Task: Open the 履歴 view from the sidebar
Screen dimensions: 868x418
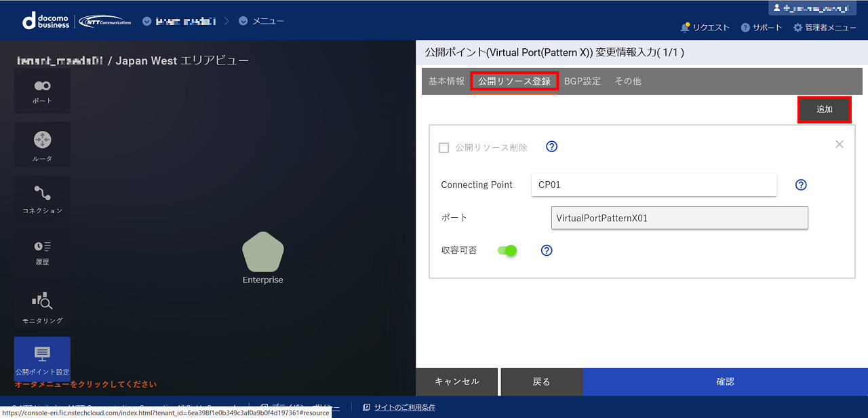Action: (x=42, y=251)
